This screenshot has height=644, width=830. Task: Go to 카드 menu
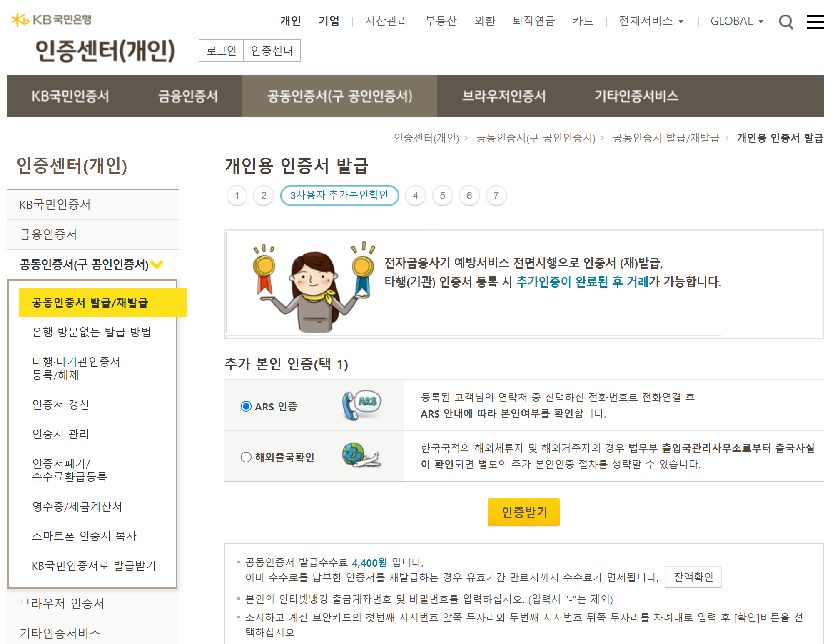[x=583, y=21]
